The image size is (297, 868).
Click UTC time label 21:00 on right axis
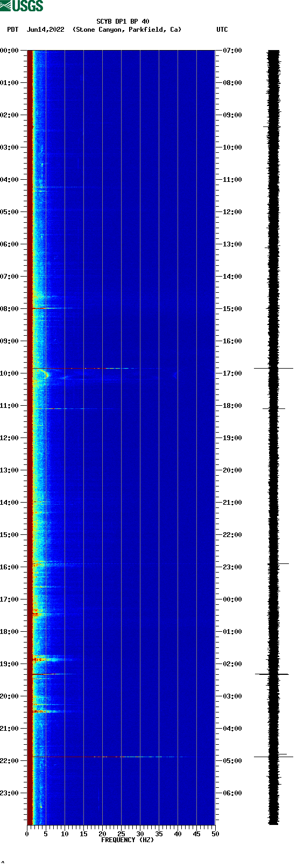pyautogui.click(x=232, y=503)
